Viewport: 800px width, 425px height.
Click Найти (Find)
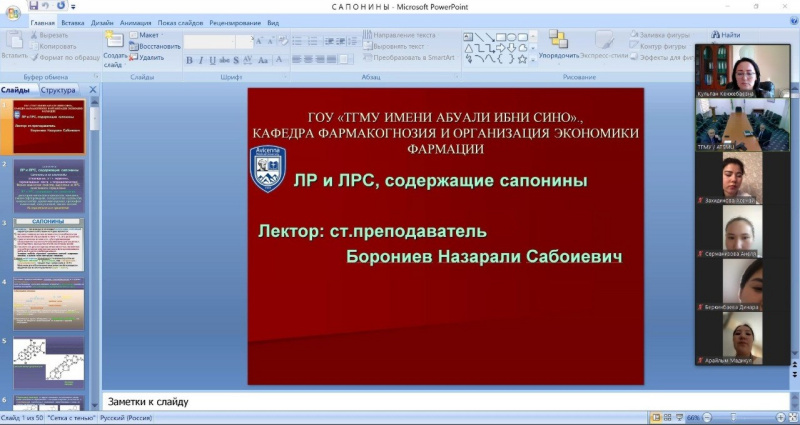[x=726, y=35]
